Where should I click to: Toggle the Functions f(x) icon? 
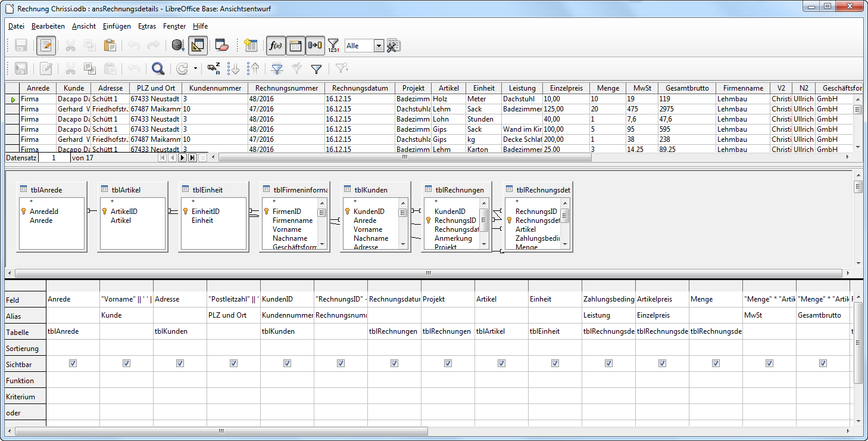276,45
